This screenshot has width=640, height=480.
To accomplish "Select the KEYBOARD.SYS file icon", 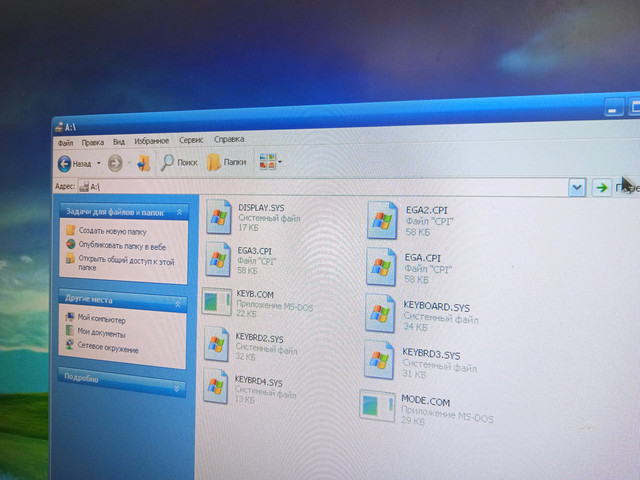I will pyautogui.click(x=380, y=313).
